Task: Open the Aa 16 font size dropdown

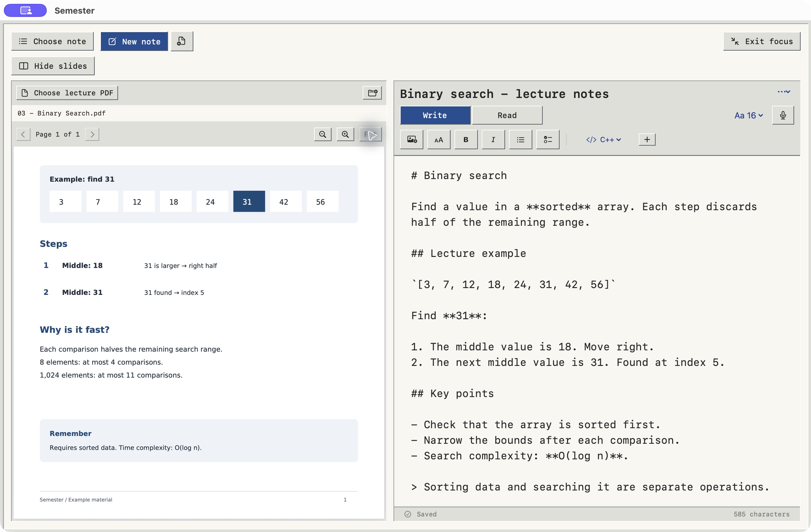Action: (x=748, y=115)
